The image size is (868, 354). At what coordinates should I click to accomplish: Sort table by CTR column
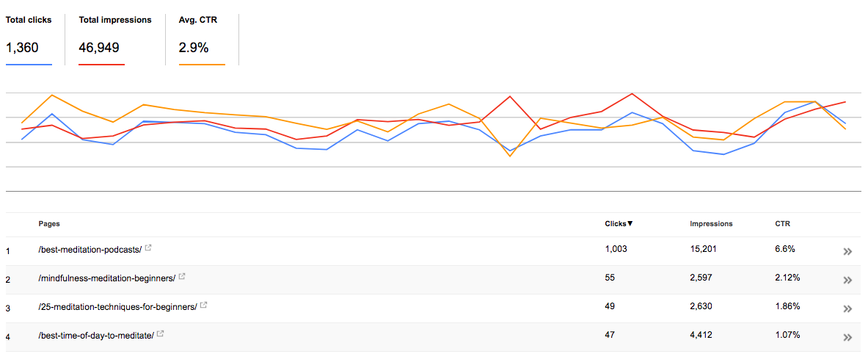pos(783,224)
